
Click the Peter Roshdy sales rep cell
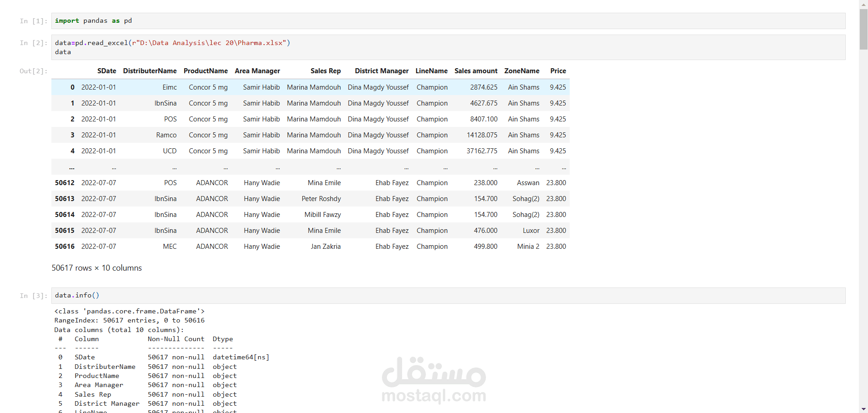(x=321, y=199)
